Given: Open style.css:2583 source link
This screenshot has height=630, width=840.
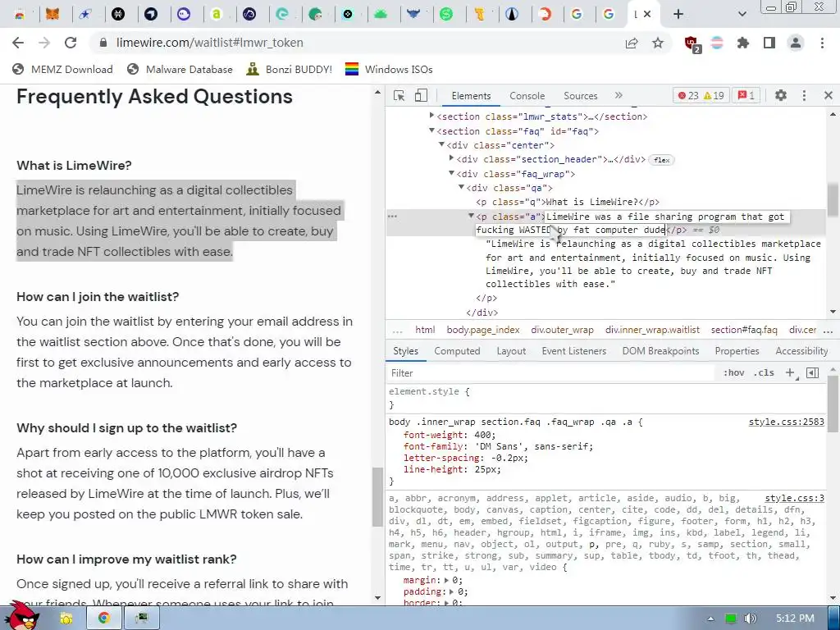Looking at the screenshot, I should [x=786, y=422].
